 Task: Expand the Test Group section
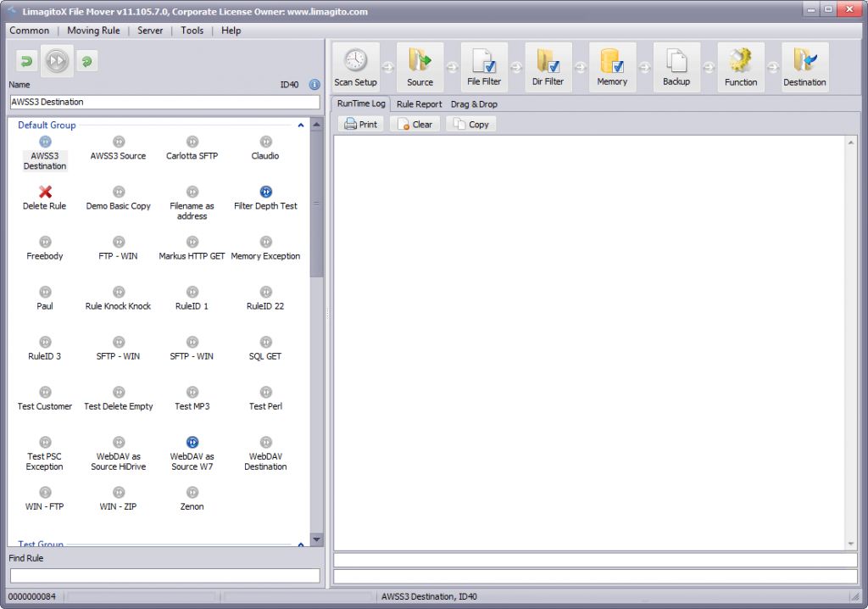coord(300,545)
